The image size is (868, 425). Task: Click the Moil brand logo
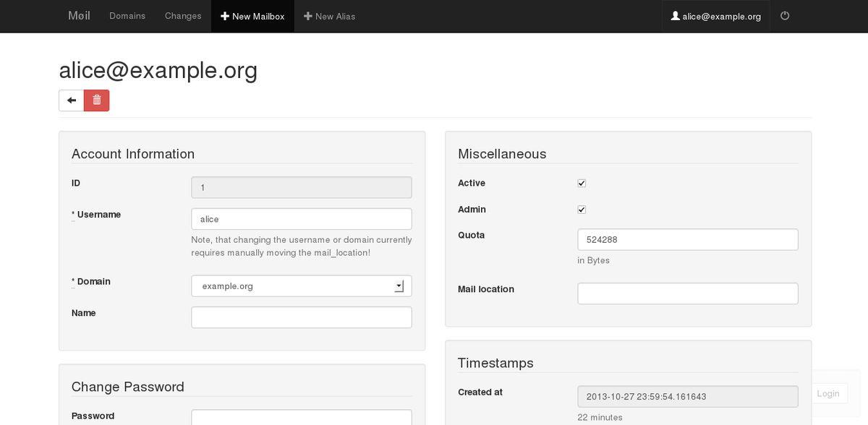79,16
